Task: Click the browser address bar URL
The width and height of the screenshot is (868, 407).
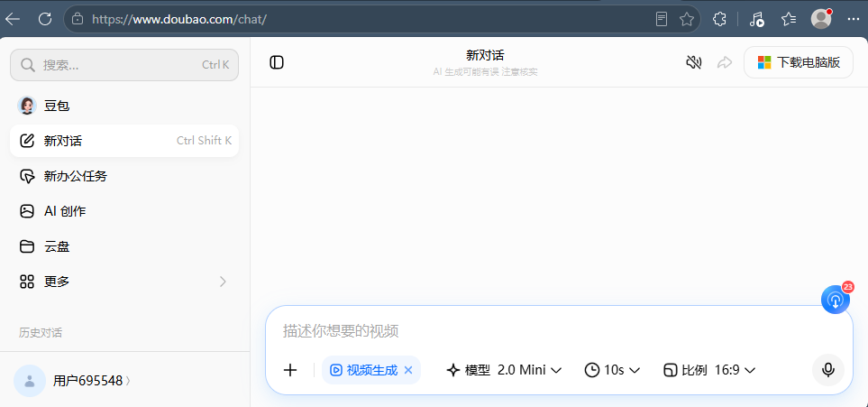Action: (179, 20)
